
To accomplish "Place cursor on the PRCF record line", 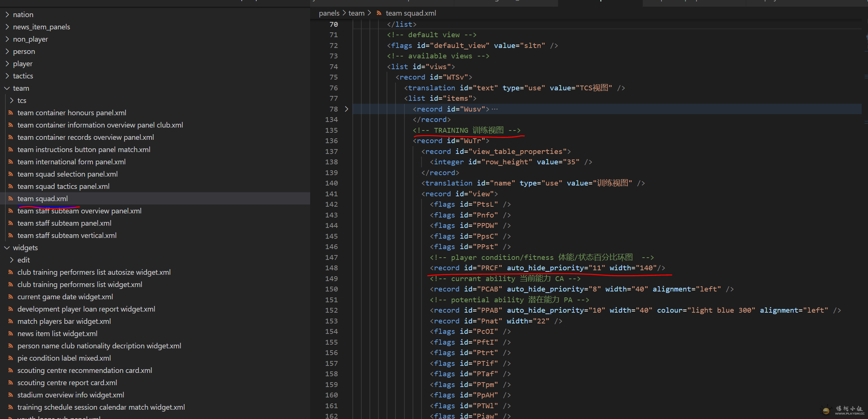I will 547,268.
